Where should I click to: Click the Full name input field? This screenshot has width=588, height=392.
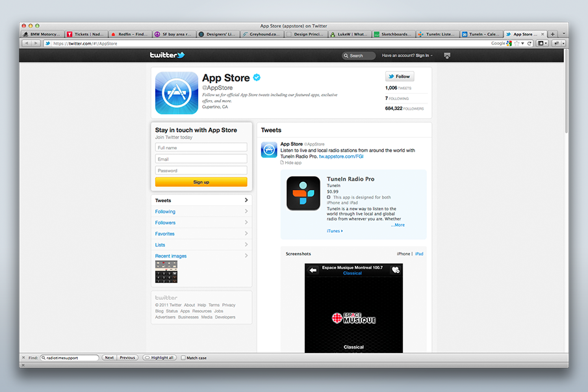[x=192, y=148]
